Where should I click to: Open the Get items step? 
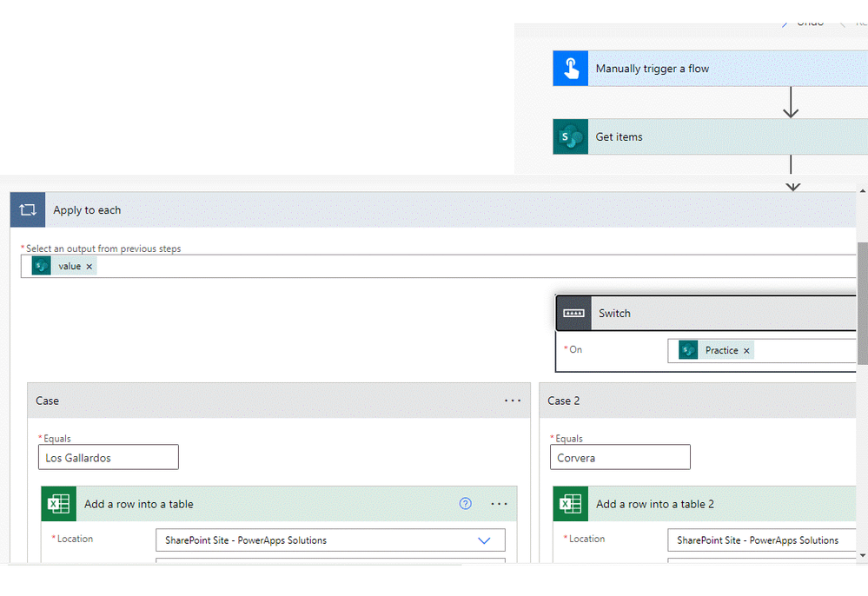pos(710,136)
